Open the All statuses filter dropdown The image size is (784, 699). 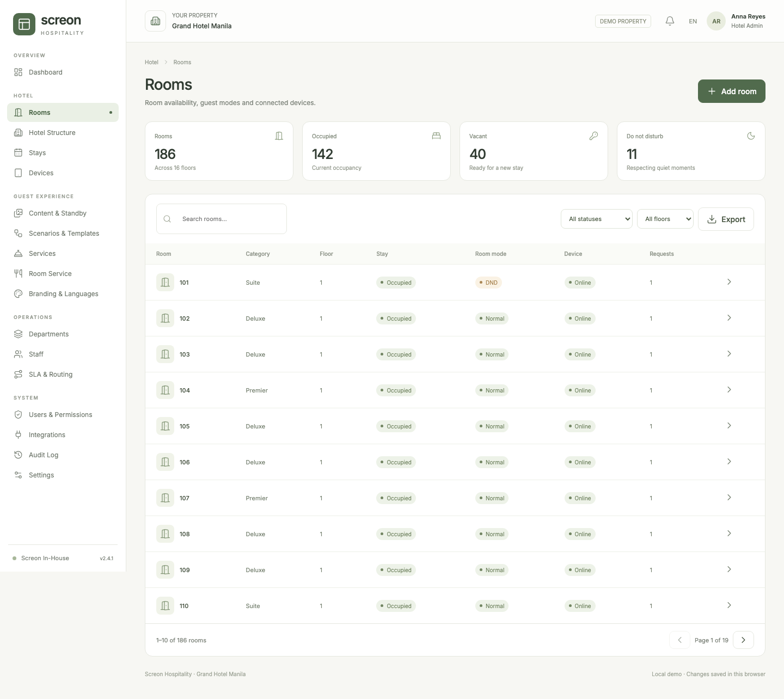click(597, 219)
